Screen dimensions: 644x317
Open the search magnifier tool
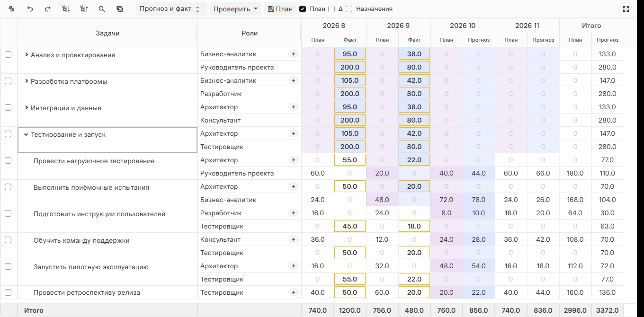tap(102, 9)
